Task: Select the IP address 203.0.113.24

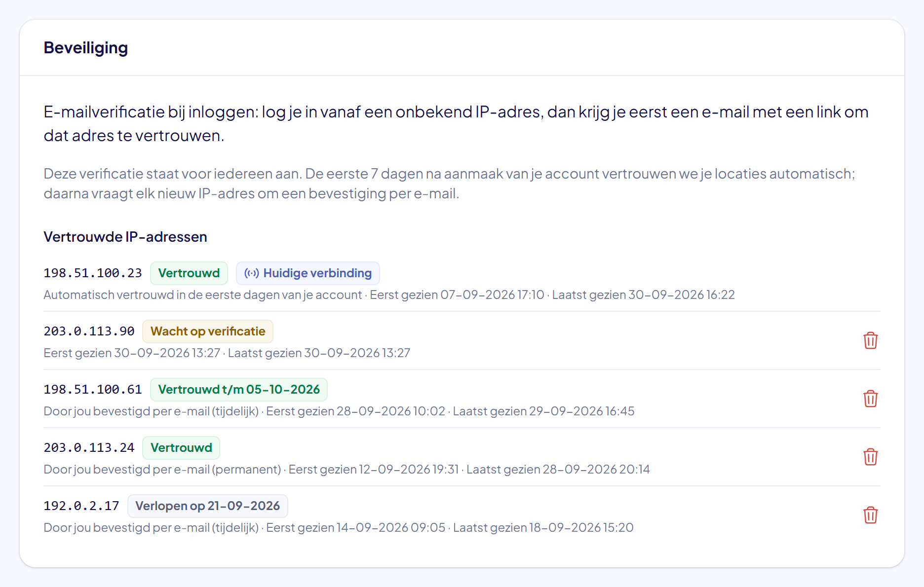Action: click(x=89, y=448)
